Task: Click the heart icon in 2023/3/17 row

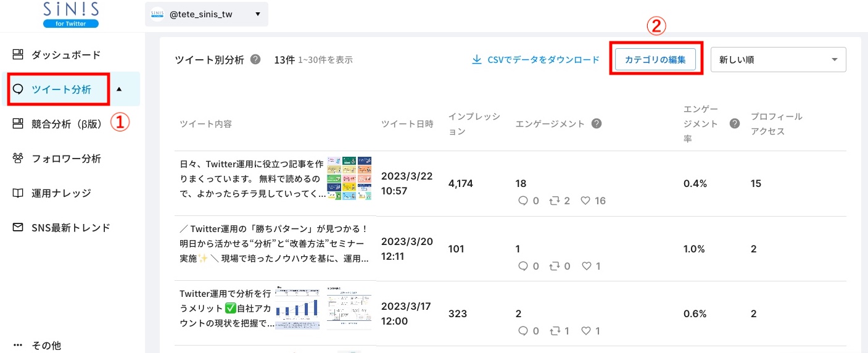Action: [x=585, y=331]
